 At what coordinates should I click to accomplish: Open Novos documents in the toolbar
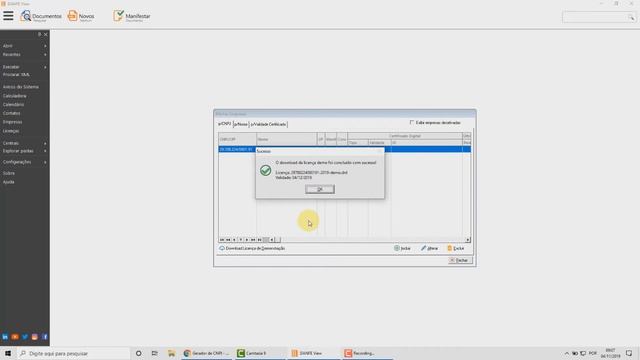[81, 16]
